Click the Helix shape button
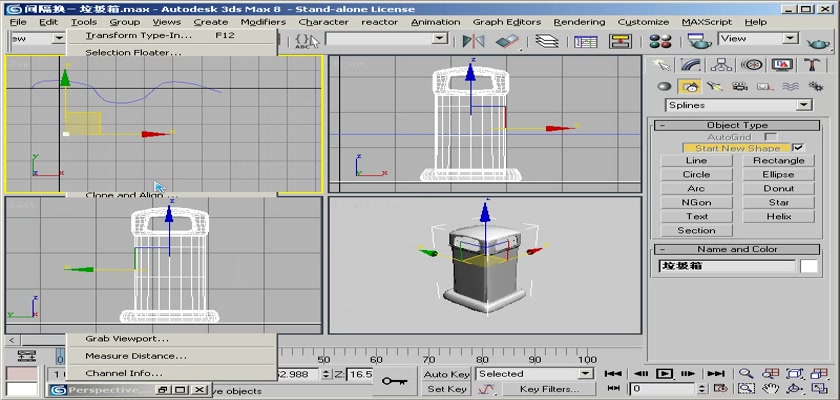 click(778, 216)
